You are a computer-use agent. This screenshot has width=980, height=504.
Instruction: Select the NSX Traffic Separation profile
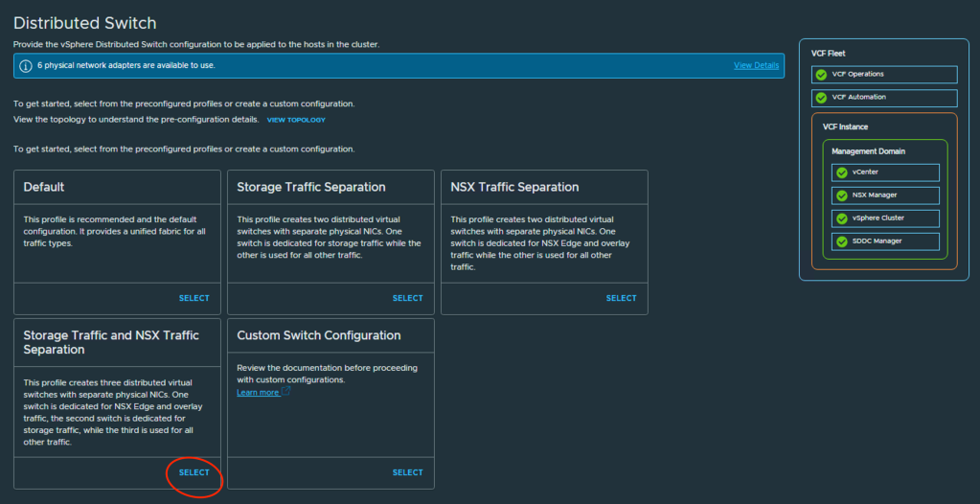click(x=621, y=298)
